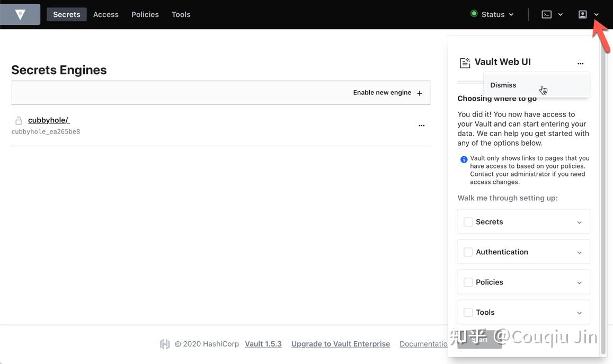Click the ellipsis beside Vault Web UI
Screen dimensions: 613x364
(580, 63)
